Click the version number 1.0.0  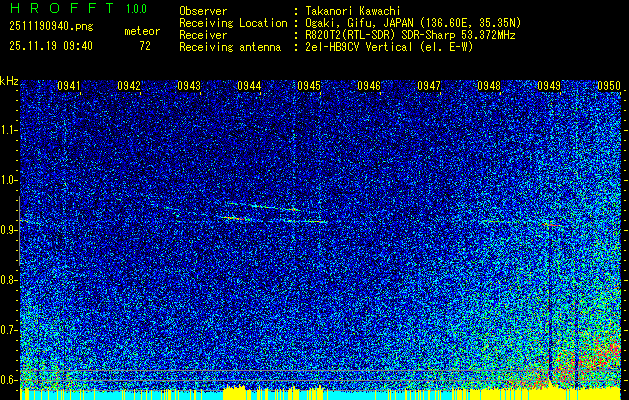136,8
